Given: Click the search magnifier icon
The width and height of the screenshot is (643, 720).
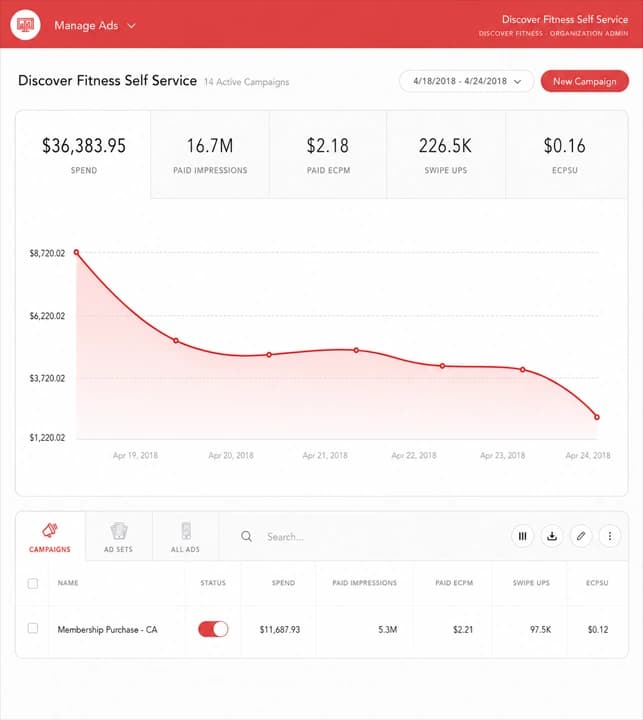Looking at the screenshot, I should pyautogui.click(x=247, y=536).
